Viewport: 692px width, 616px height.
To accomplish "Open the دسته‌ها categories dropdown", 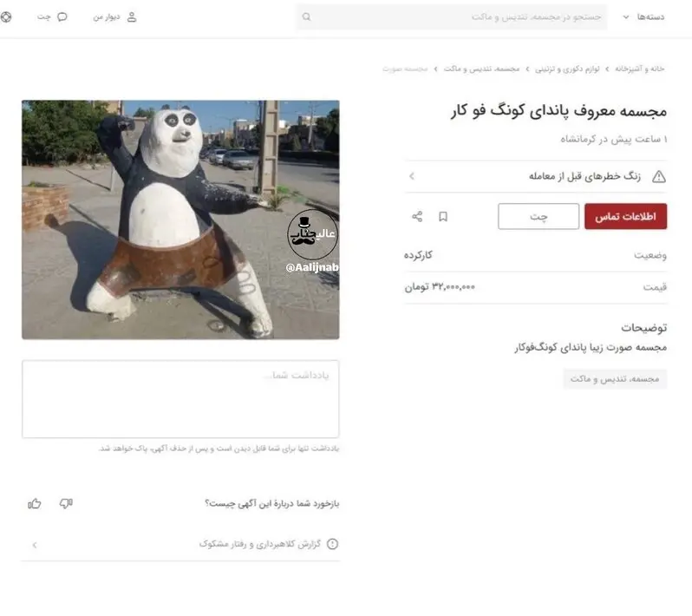I will [x=644, y=16].
